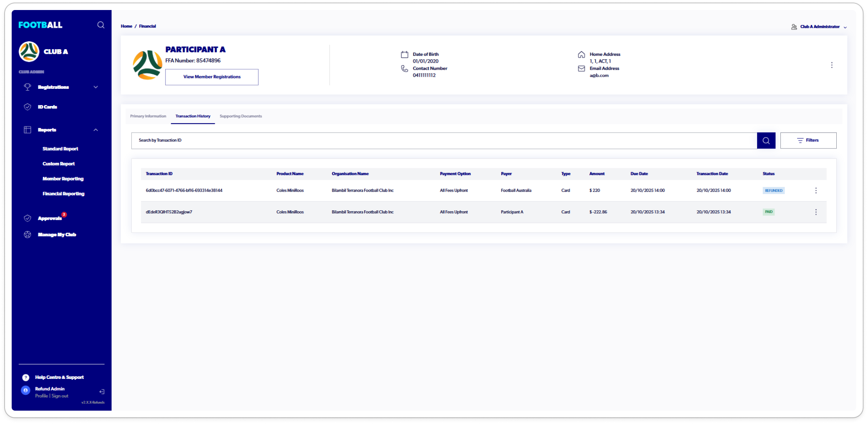Open kebab menu for the PAID transaction
The width and height of the screenshot is (868, 424).
tap(816, 212)
